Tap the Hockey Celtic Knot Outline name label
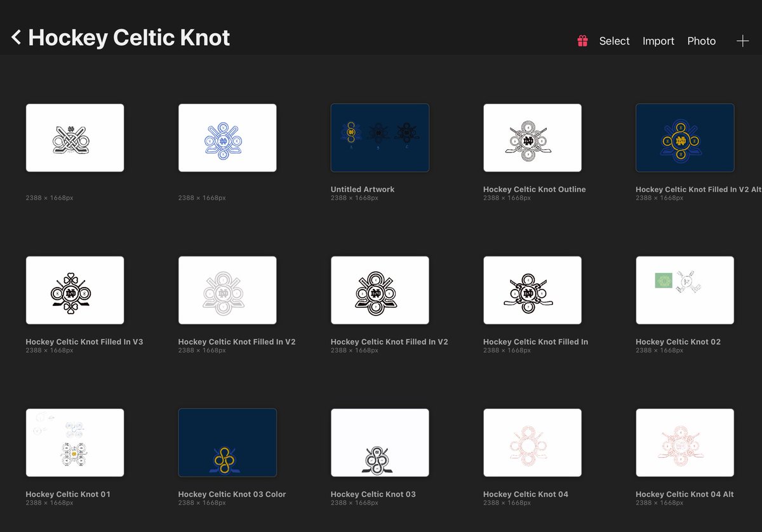This screenshot has width=762, height=532. [535, 189]
